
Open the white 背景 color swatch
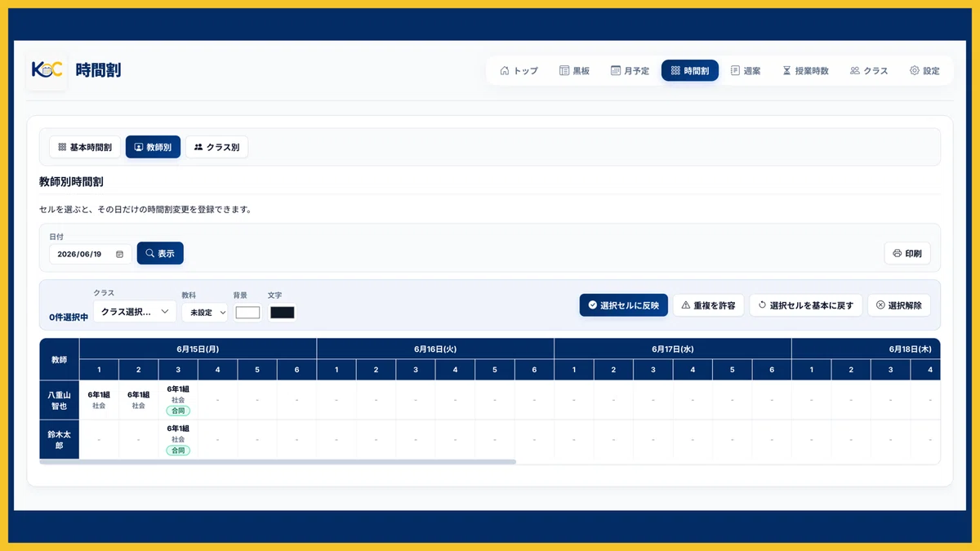click(x=247, y=313)
